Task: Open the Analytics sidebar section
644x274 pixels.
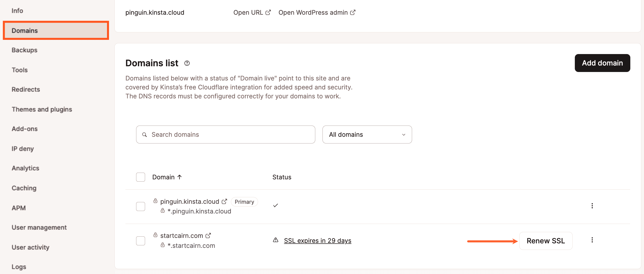Action: coord(25,168)
